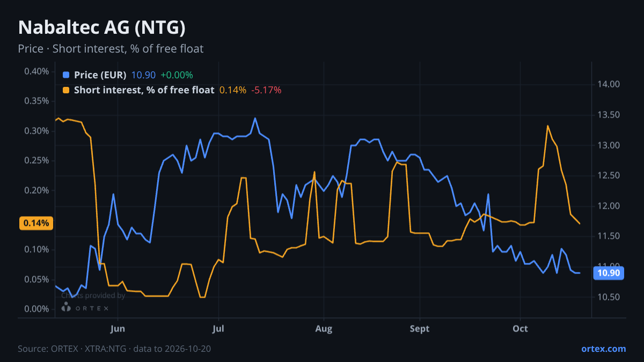The image size is (644, 362).
Task: Click the 0.10% left axis label
Action: [37, 249]
